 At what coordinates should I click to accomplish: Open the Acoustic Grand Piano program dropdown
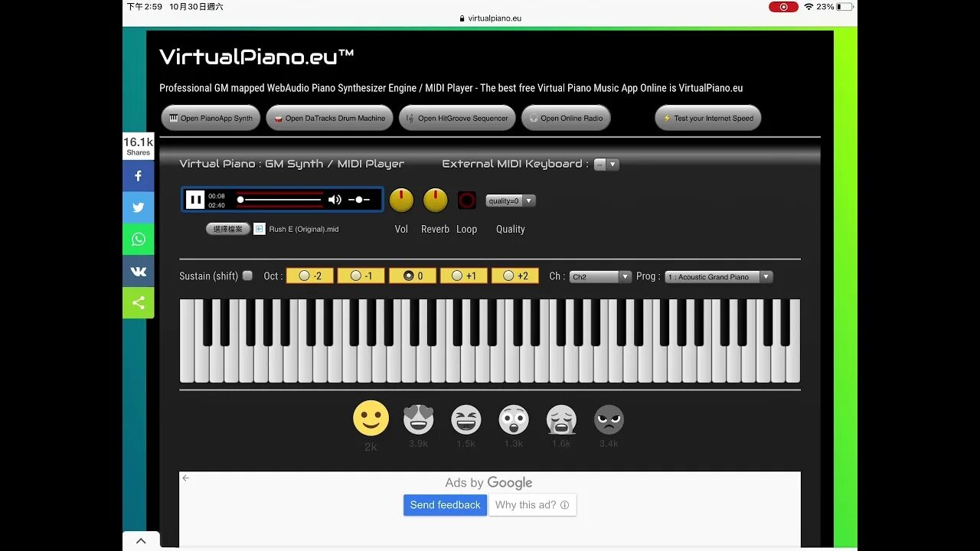pyautogui.click(x=718, y=276)
